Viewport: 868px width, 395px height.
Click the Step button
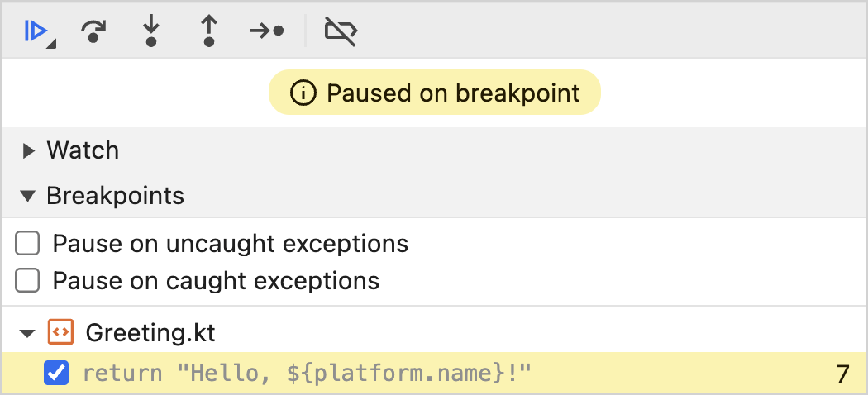(x=267, y=31)
